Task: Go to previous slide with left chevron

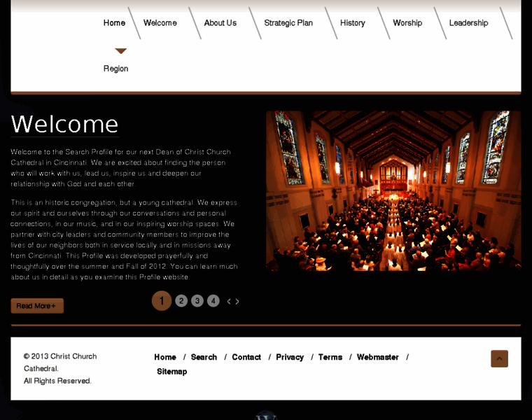Action: (x=229, y=301)
